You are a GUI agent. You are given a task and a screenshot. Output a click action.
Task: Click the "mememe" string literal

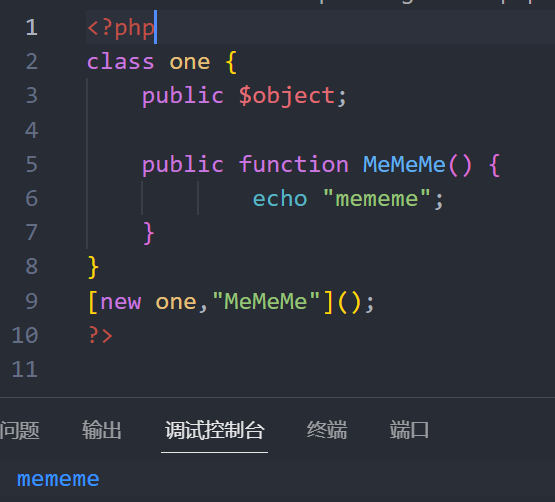click(x=377, y=198)
